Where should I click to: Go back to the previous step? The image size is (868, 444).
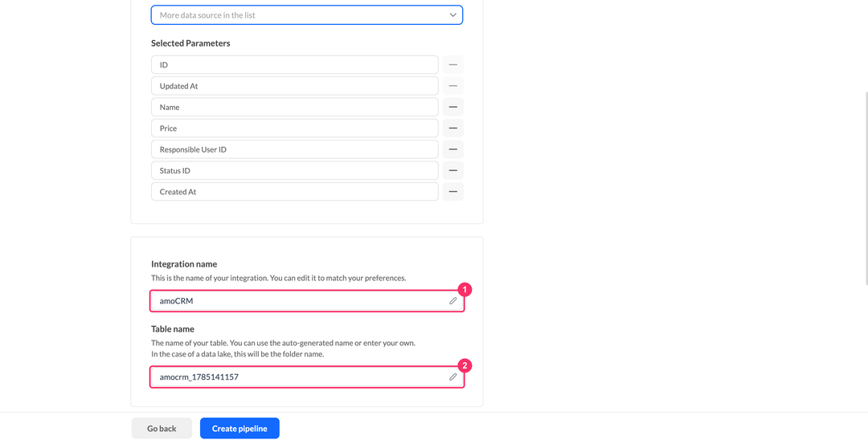(162, 428)
